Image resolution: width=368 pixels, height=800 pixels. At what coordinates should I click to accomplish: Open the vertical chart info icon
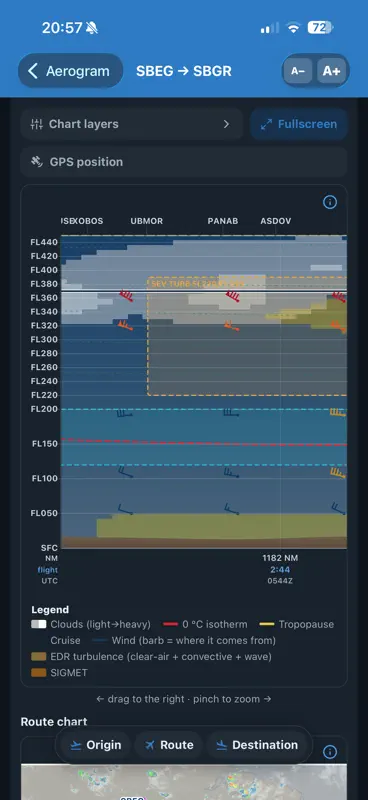[330, 203]
